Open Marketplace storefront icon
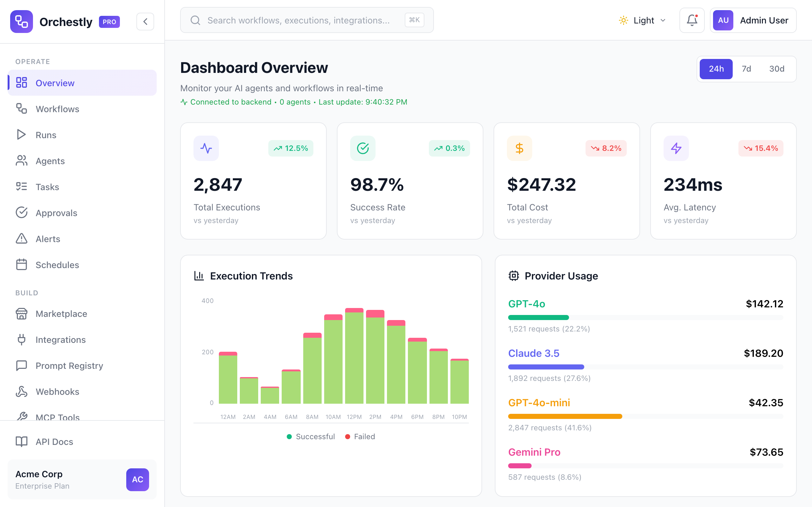This screenshot has width=812, height=507. pos(22,313)
